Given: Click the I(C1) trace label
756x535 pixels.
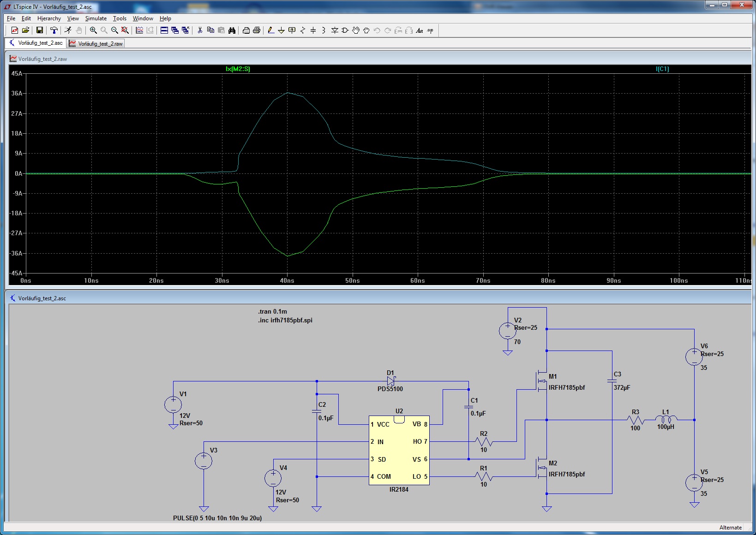Looking at the screenshot, I should coord(662,69).
